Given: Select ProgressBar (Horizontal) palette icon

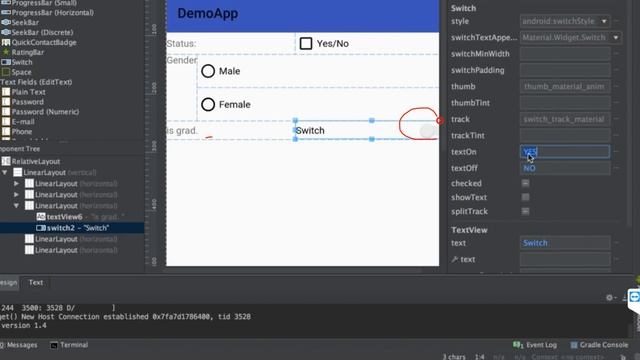Looking at the screenshot, I should pyautogui.click(x=6, y=13).
